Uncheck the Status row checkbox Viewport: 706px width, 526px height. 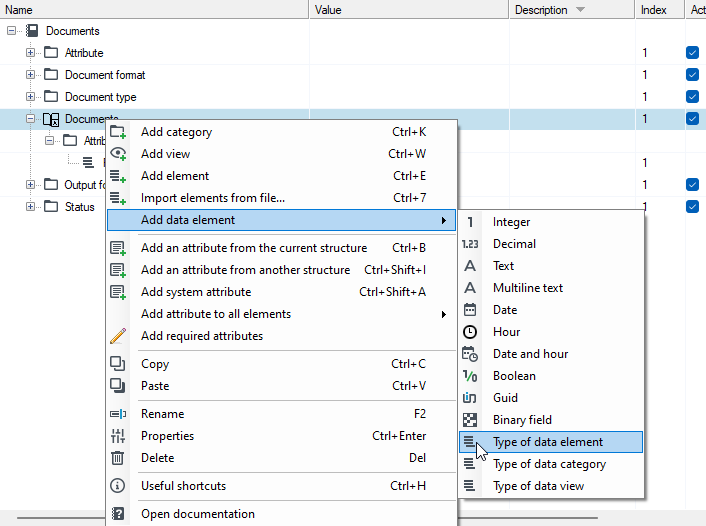(692, 207)
